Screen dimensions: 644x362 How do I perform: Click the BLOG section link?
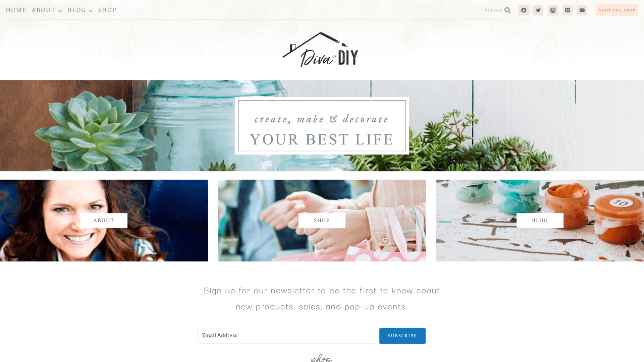[x=540, y=220]
